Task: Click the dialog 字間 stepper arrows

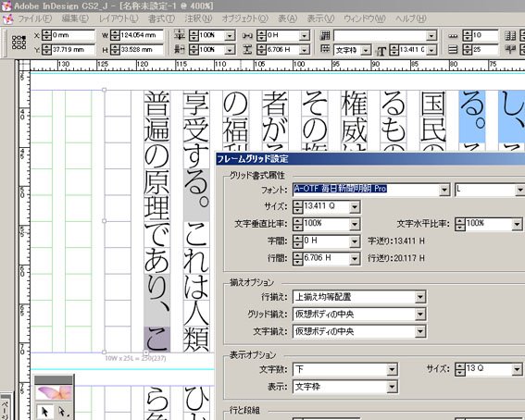Action: (297, 241)
